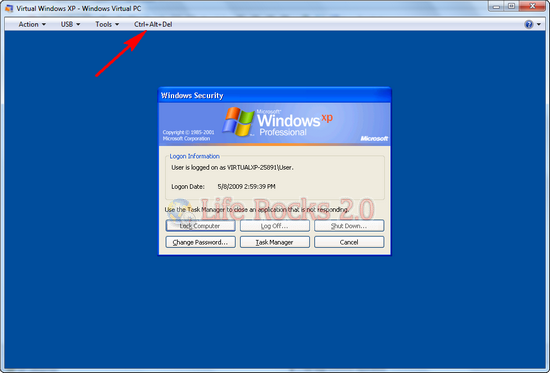Screen dimensions: 550x373
Task: Click the 'Logon Information' group label
Action: 194,156
